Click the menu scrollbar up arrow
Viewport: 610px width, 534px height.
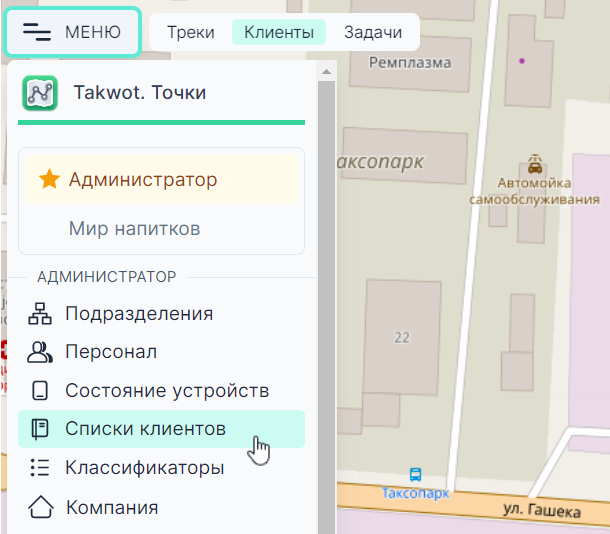(326, 72)
